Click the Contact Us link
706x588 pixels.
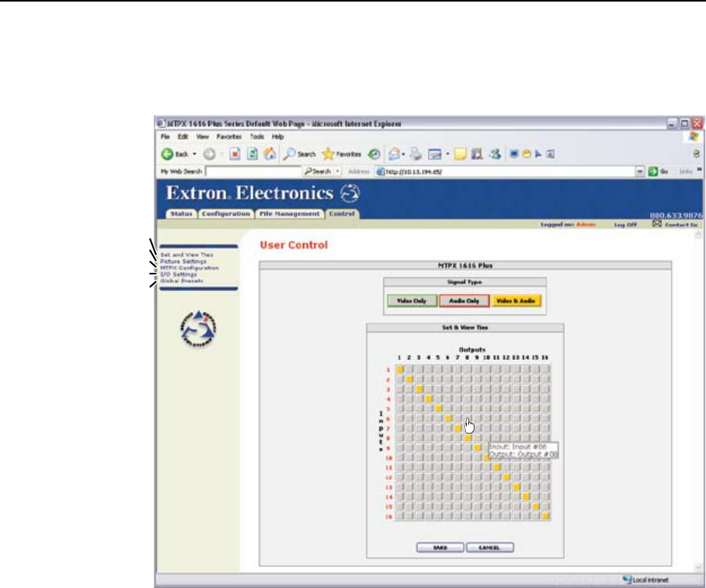[681, 224]
